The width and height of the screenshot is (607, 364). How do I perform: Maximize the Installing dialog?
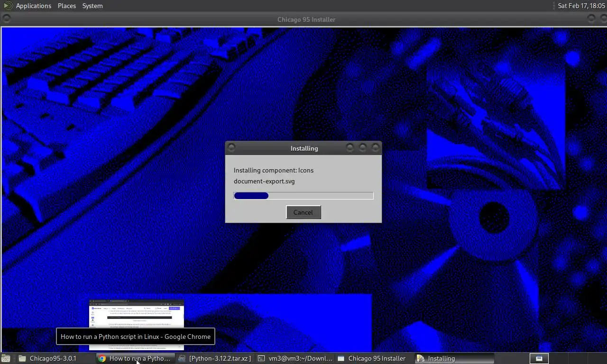[x=363, y=148]
